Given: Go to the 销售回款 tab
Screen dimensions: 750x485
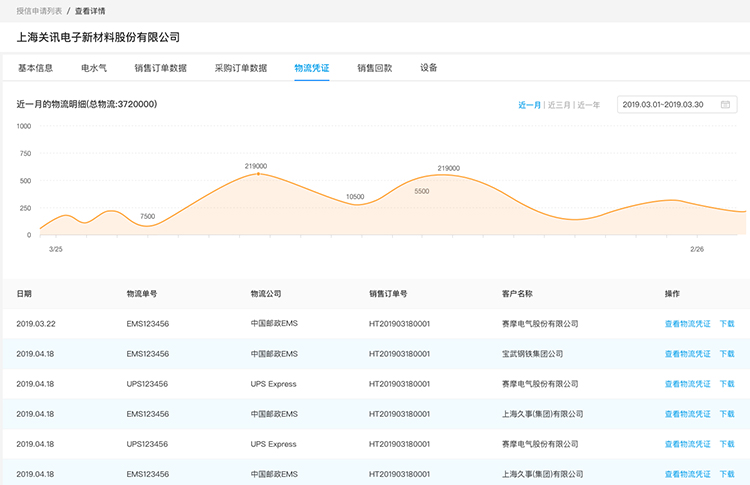Looking at the screenshot, I should click(x=375, y=68).
